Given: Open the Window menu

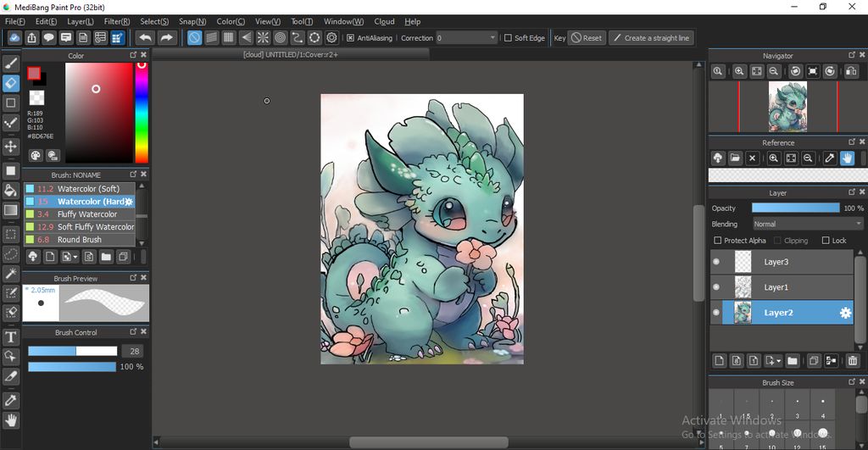Looking at the screenshot, I should click(343, 21).
